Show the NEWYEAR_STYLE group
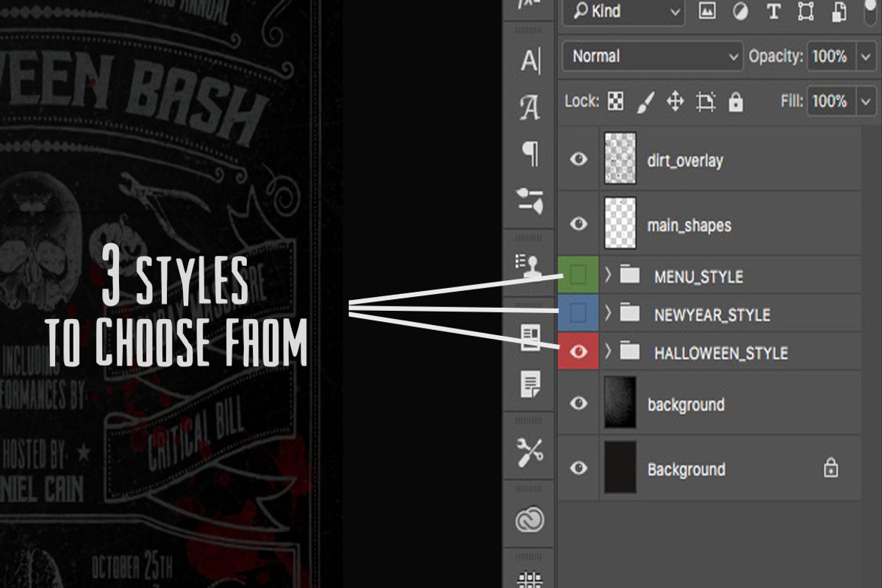 coord(579,313)
